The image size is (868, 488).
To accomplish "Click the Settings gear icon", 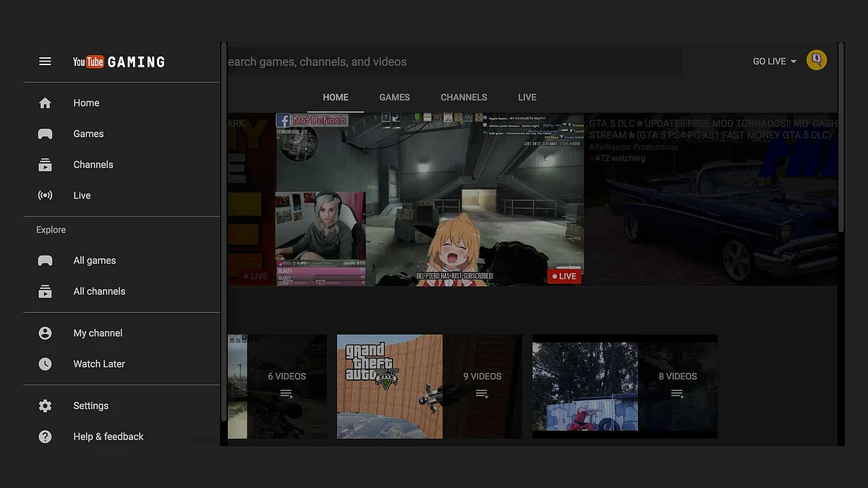I will [45, 406].
